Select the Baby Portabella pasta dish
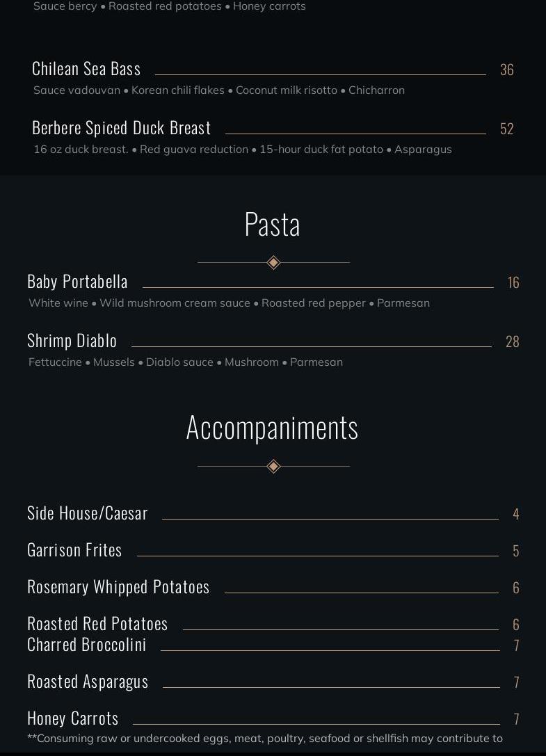Image resolution: width=546 pixels, height=756 pixels. (x=77, y=282)
